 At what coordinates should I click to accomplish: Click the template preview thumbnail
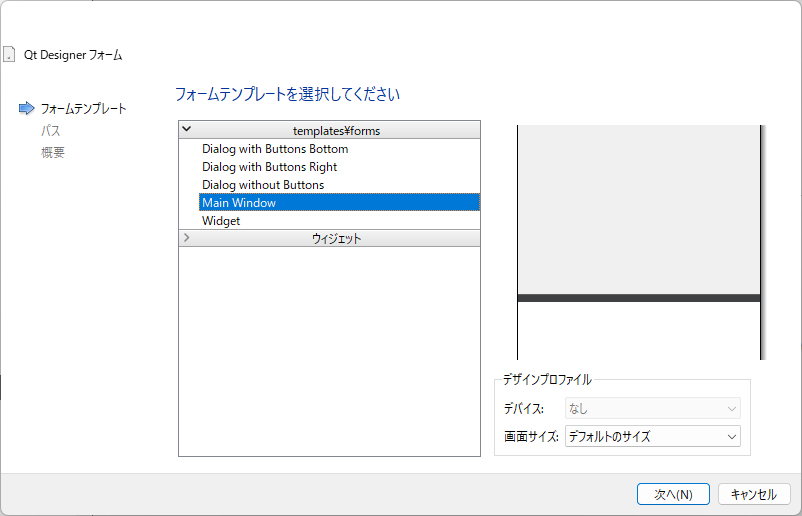(641, 242)
